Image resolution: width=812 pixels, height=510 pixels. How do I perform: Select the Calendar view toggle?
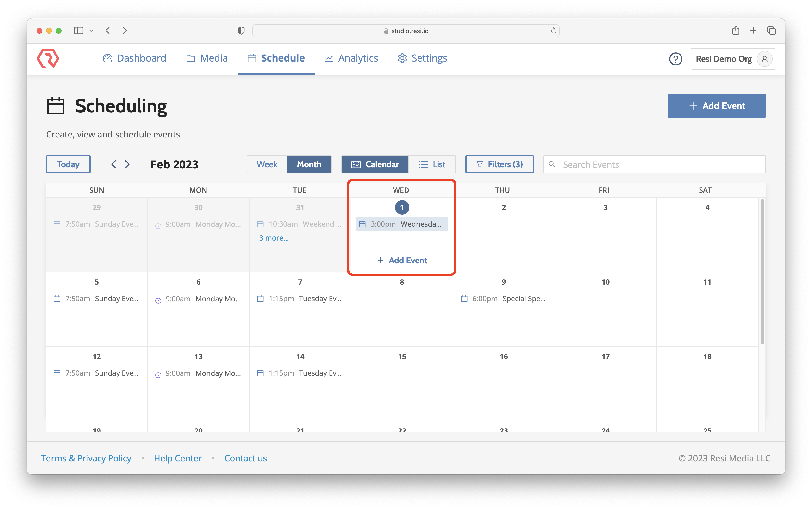(x=375, y=164)
